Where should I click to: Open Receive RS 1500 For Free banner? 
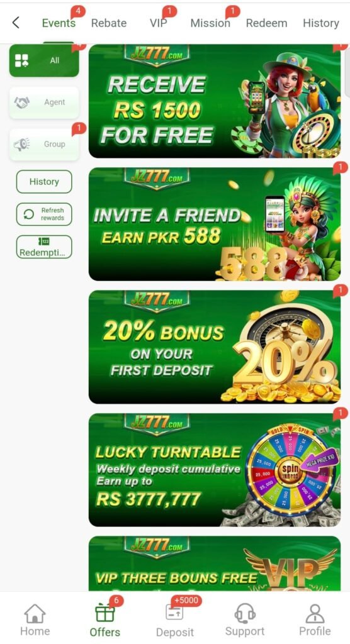[x=215, y=101]
